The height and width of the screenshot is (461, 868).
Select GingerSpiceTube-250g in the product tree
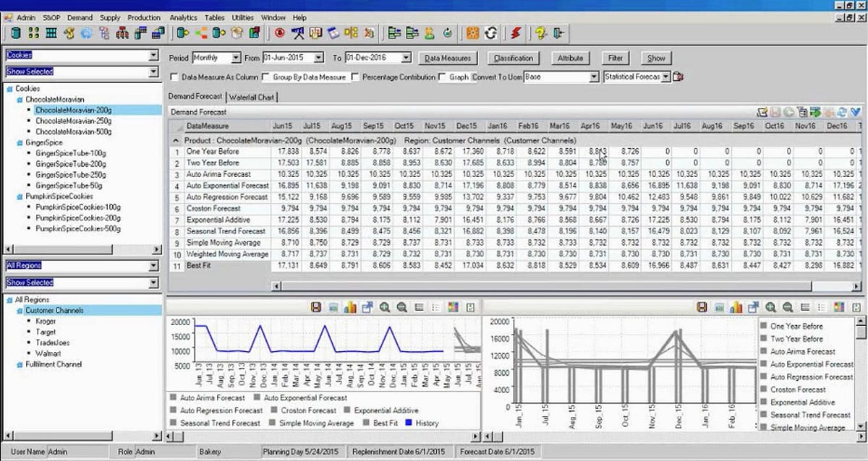[71, 175]
